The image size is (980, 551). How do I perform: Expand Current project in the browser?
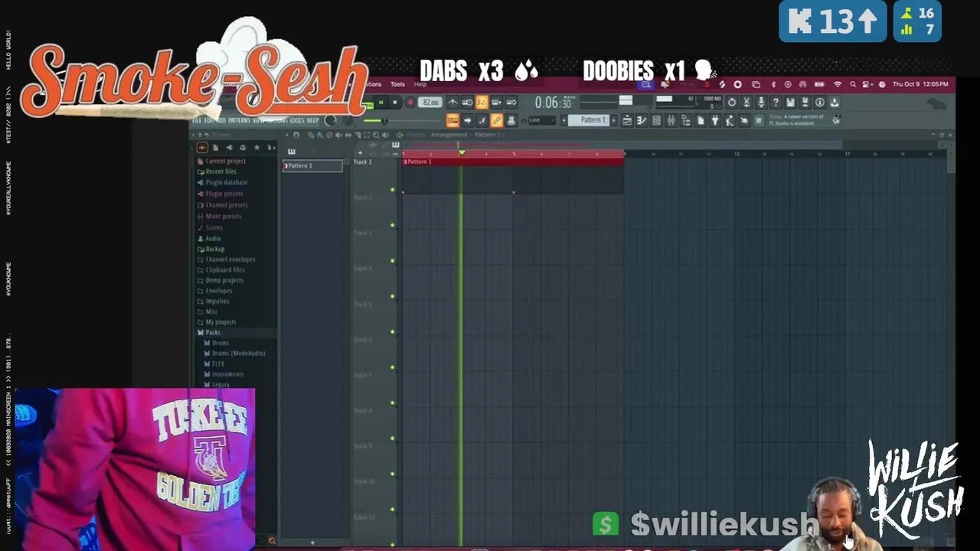(221, 161)
